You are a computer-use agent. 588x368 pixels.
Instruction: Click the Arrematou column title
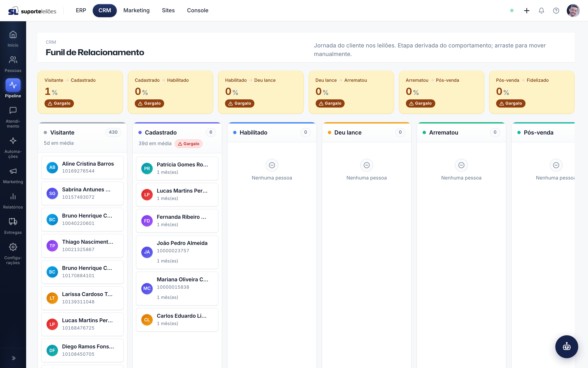444,133
